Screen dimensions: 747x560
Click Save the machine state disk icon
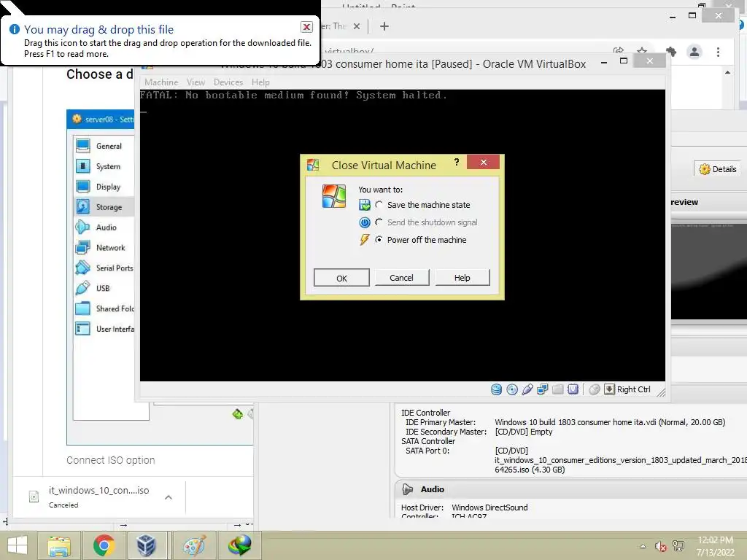365,205
